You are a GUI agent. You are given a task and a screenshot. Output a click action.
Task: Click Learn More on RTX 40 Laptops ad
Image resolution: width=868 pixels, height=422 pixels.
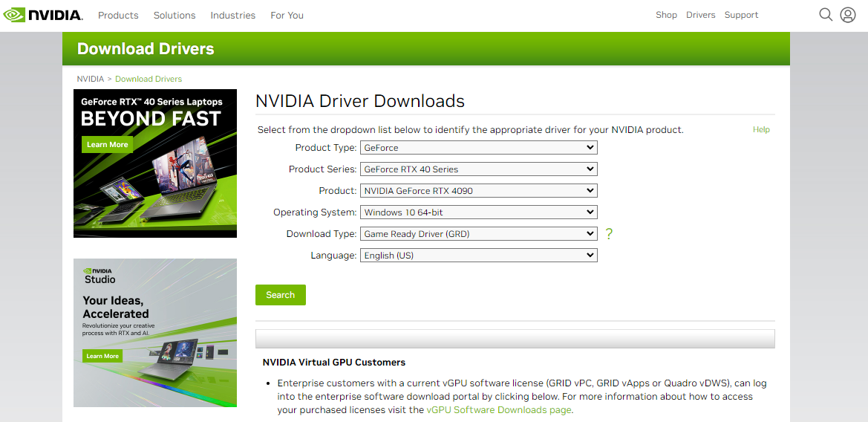coord(108,145)
